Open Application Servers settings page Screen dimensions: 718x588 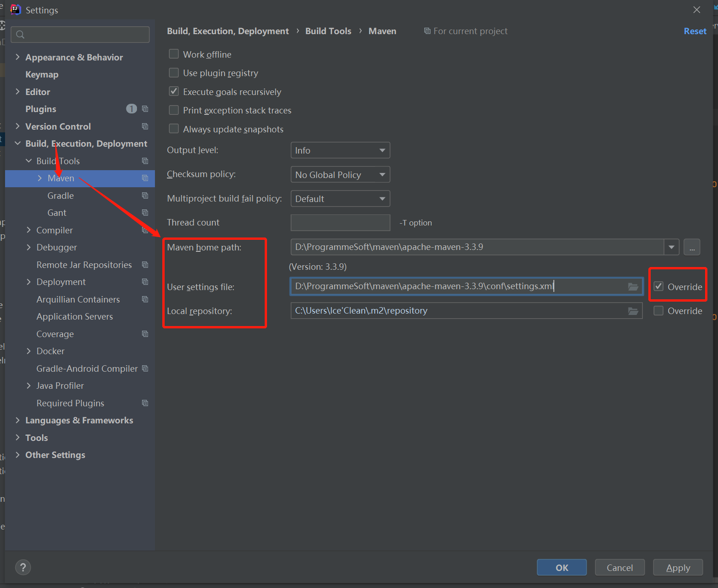(x=75, y=317)
